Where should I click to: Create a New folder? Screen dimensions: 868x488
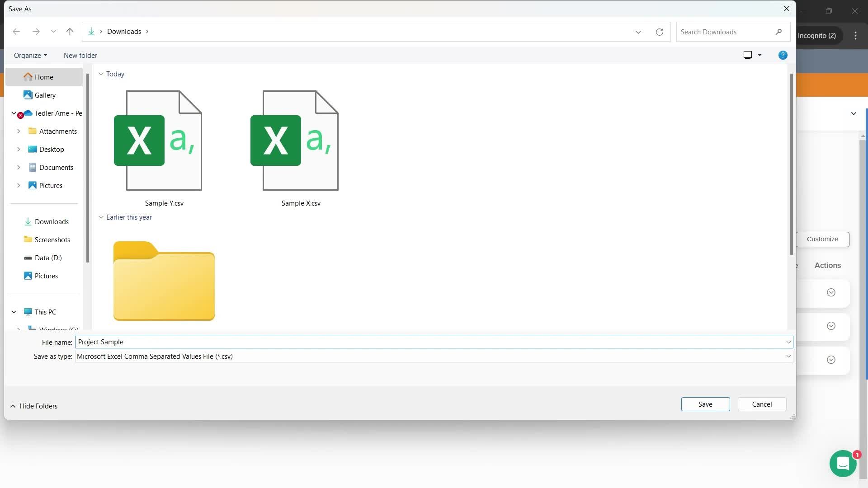80,56
